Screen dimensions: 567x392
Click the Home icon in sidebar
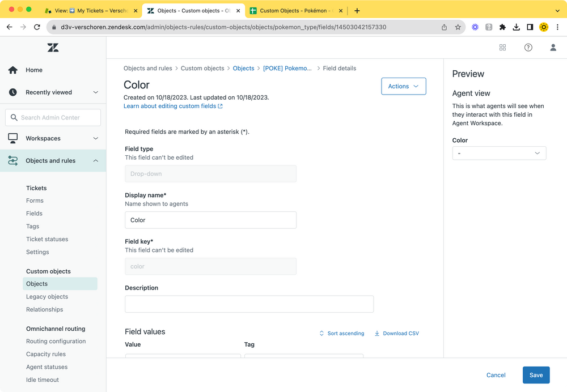(12, 70)
